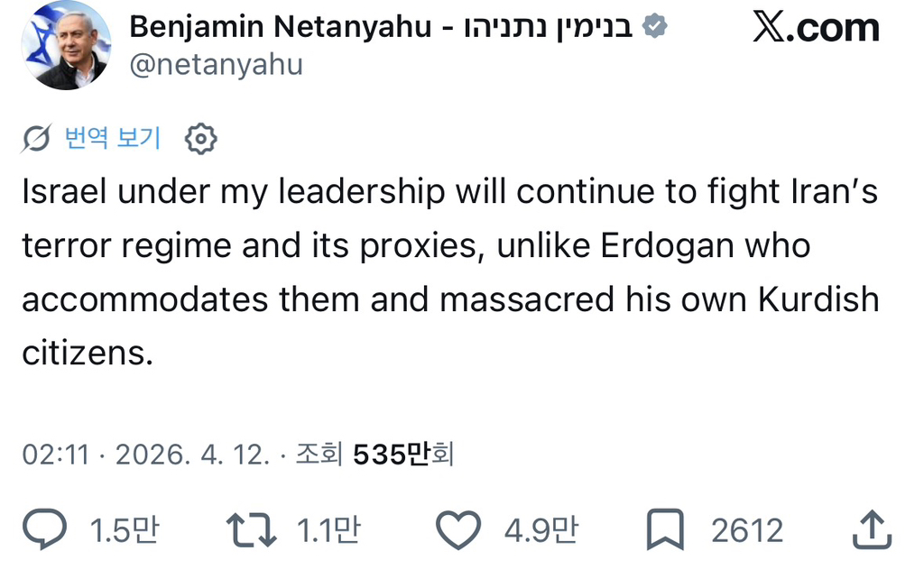Open translation settings gear icon
Viewport: 924px width, 588px height.
[x=201, y=139]
